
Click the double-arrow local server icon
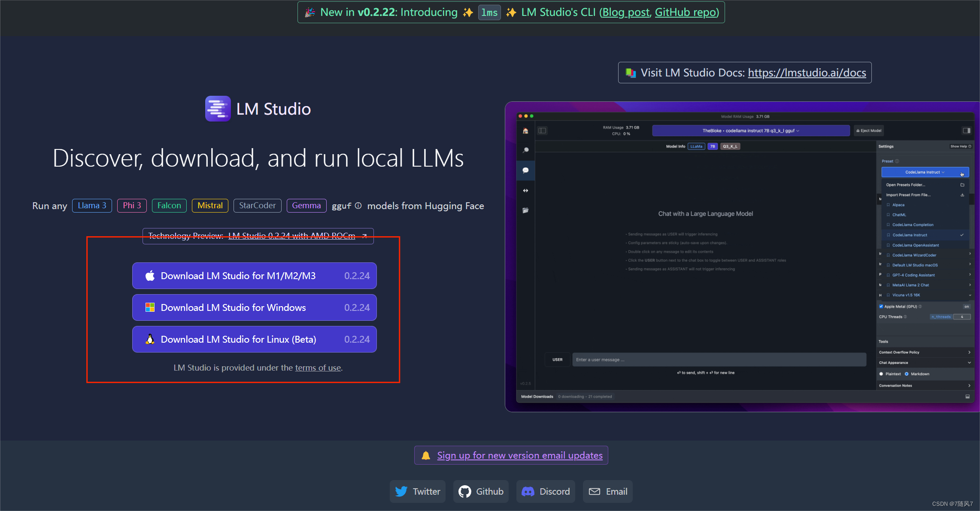point(525,190)
